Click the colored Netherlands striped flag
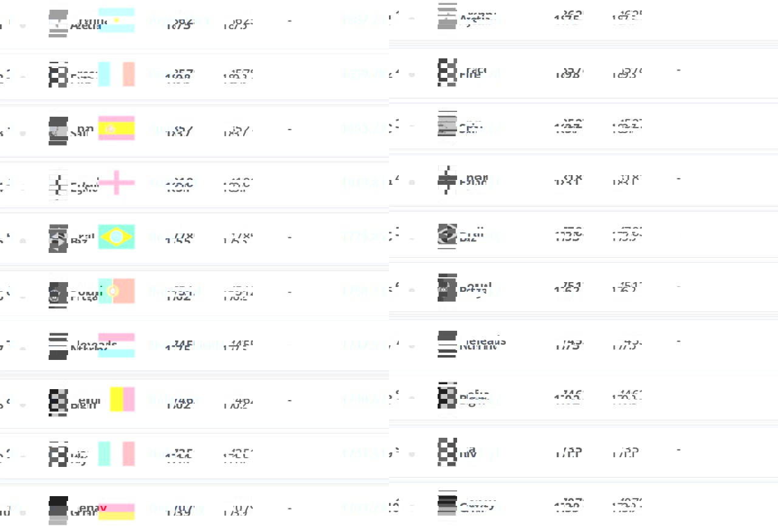Image resolution: width=778 pixels, height=532 pixels. click(116, 345)
